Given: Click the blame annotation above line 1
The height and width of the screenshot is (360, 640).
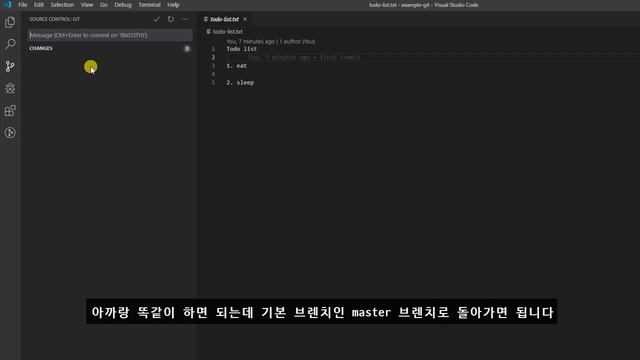Looking at the screenshot, I should pyautogui.click(x=271, y=41).
